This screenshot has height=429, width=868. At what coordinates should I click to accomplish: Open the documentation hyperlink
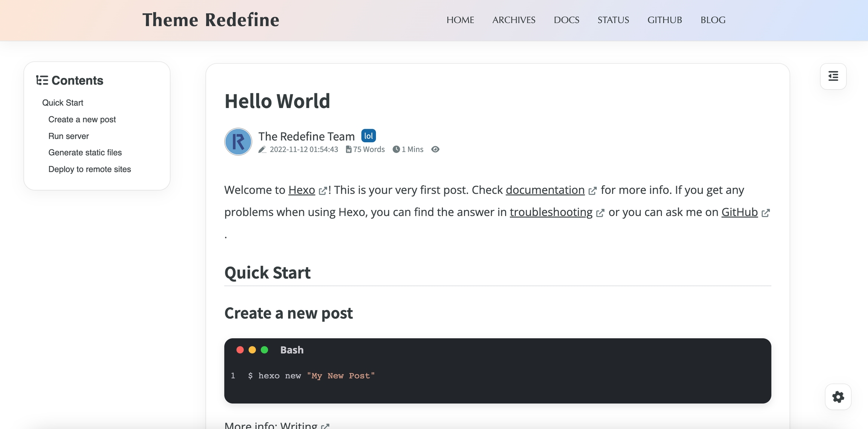coord(545,190)
